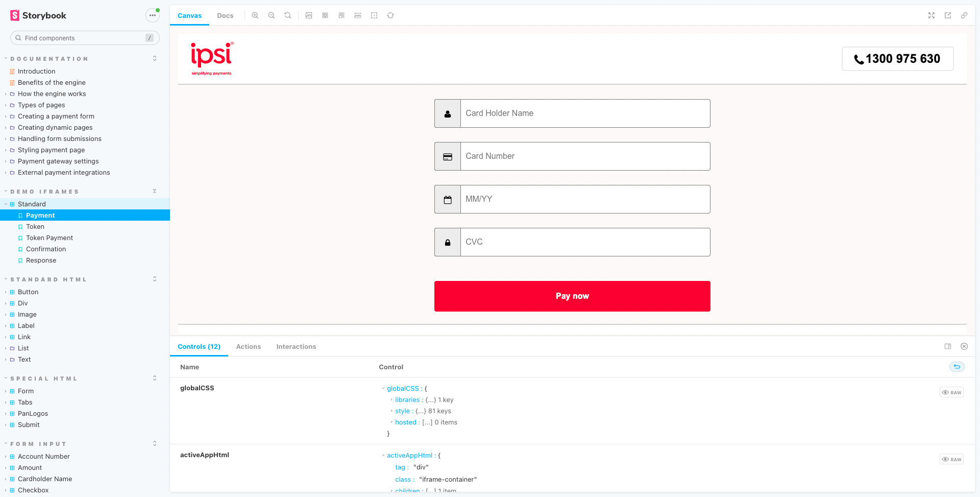Open the viewport size icon
This screenshot has height=497, width=980.
(341, 15)
